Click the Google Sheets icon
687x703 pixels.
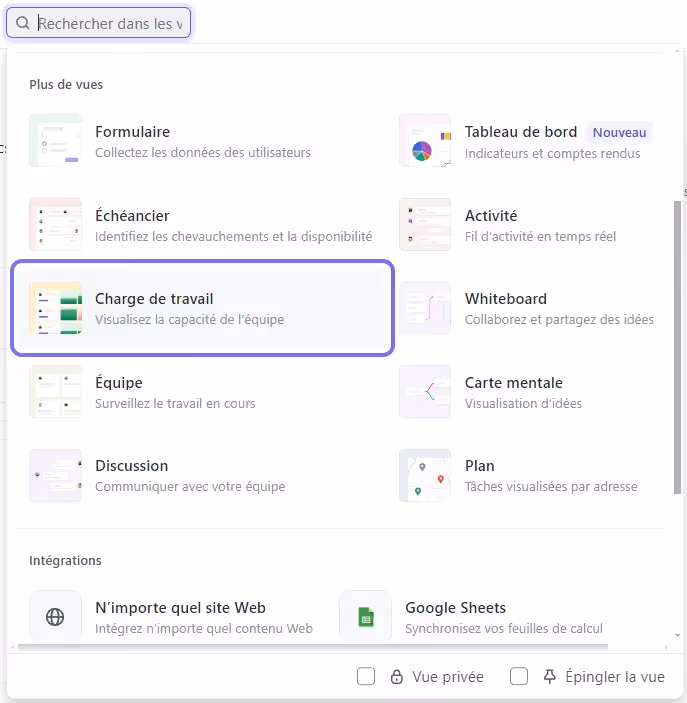coord(365,617)
